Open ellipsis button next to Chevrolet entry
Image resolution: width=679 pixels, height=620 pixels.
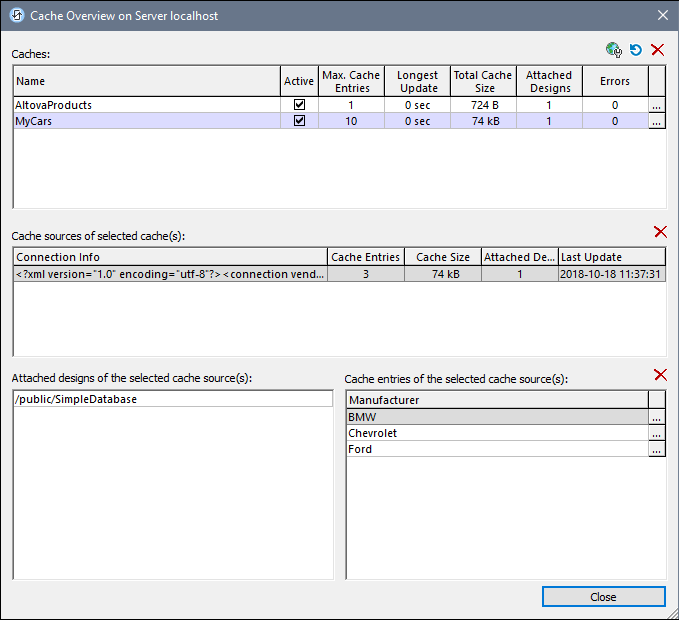pos(657,433)
